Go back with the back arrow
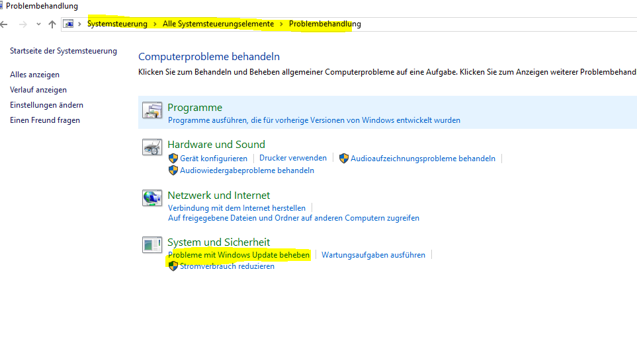637x364 pixels. (4, 24)
